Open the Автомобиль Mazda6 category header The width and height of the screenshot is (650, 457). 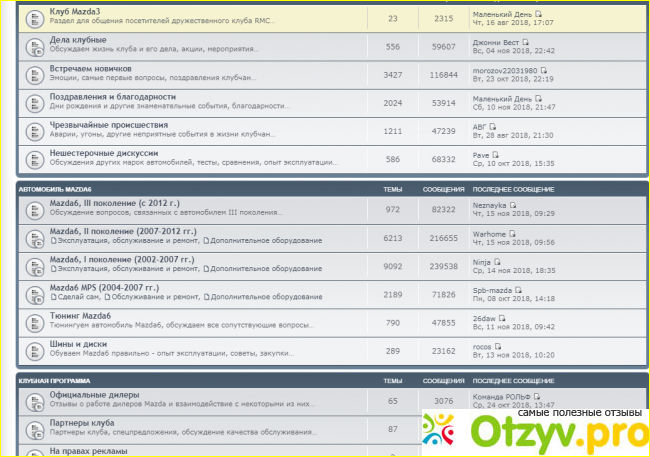[56, 187]
